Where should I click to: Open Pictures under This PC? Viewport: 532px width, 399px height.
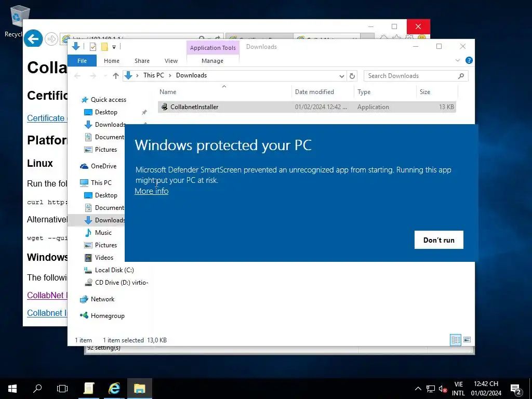coord(106,245)
